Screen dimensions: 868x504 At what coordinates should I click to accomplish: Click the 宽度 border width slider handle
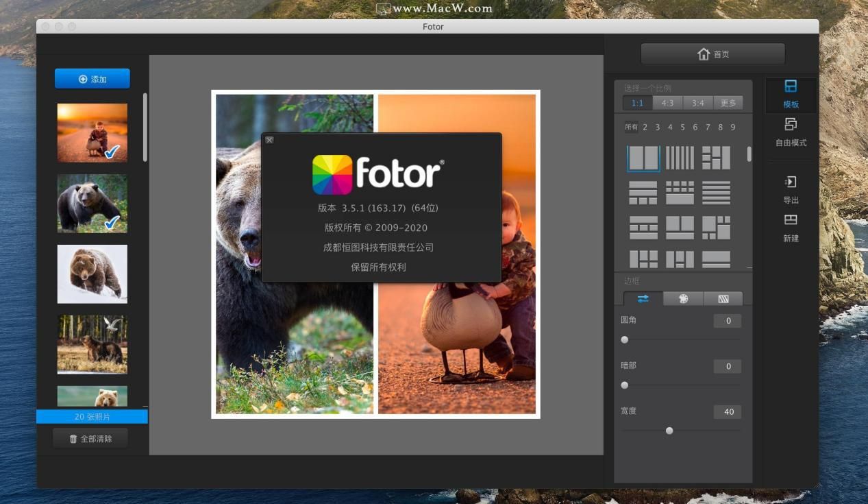669,431
